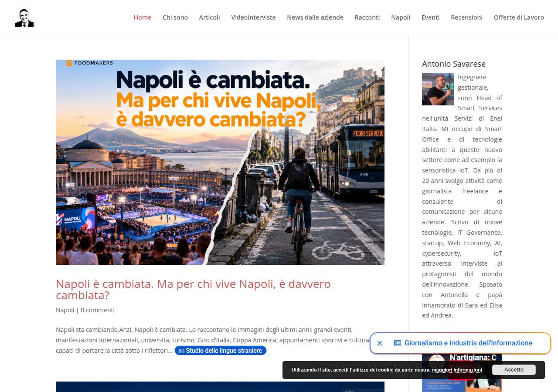Click the article excerpt starting Napoli sta cambiando

click(212, 340)
